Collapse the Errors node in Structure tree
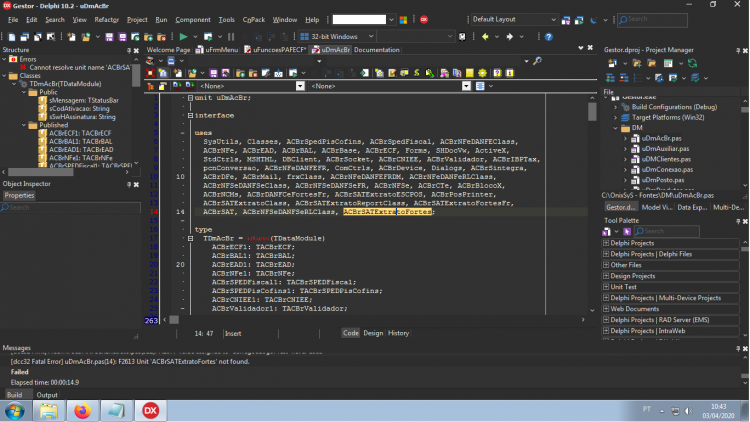 pyautogui.click(x=5, y=59)
